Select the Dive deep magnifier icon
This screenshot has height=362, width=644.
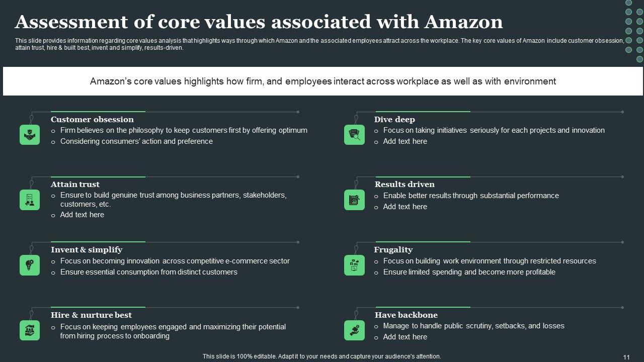354,135
